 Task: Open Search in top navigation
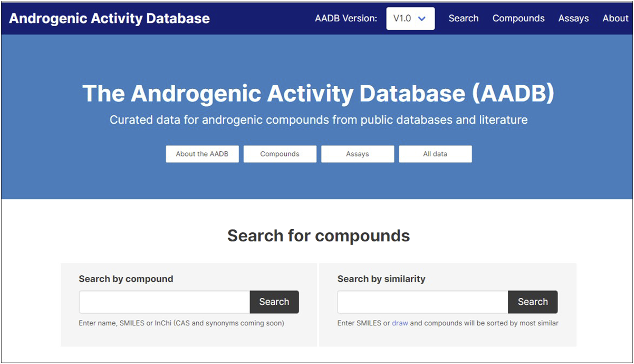coord(463,18)
